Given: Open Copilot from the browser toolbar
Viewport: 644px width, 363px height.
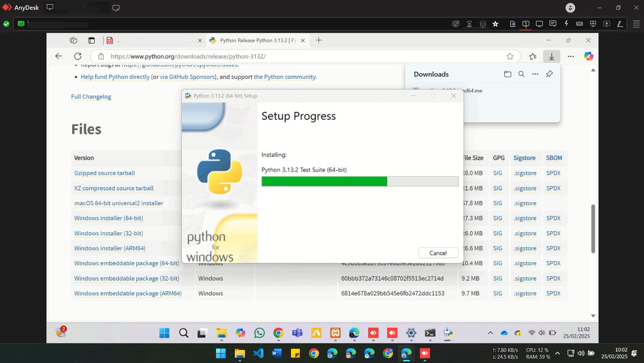Looking at the screenshot, I should [x=589, y=56].
